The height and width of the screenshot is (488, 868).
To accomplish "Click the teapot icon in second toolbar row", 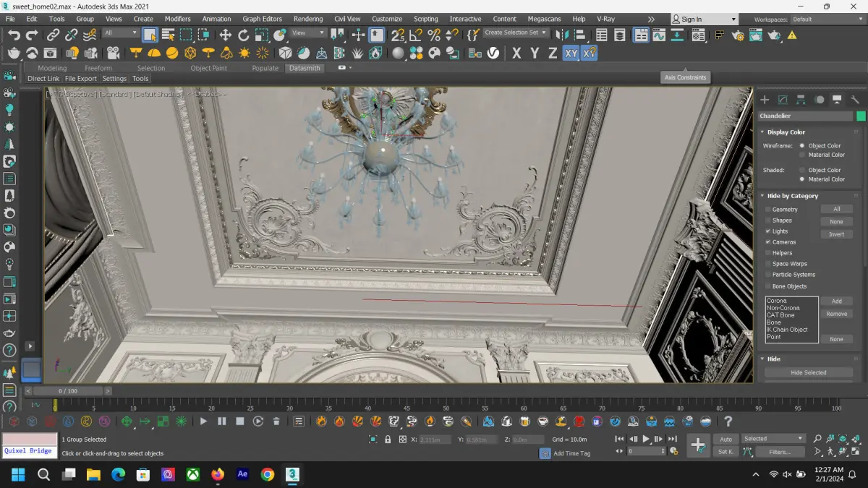I will (x=14, y=53).
